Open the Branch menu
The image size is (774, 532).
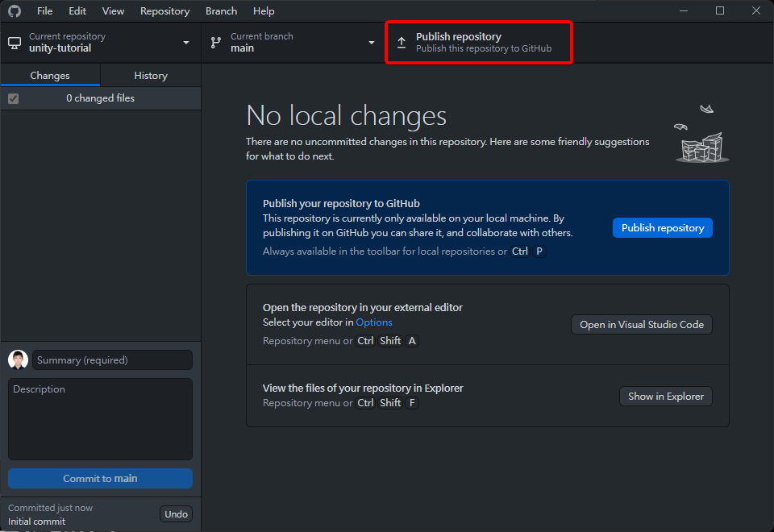(x=221, y=10)
